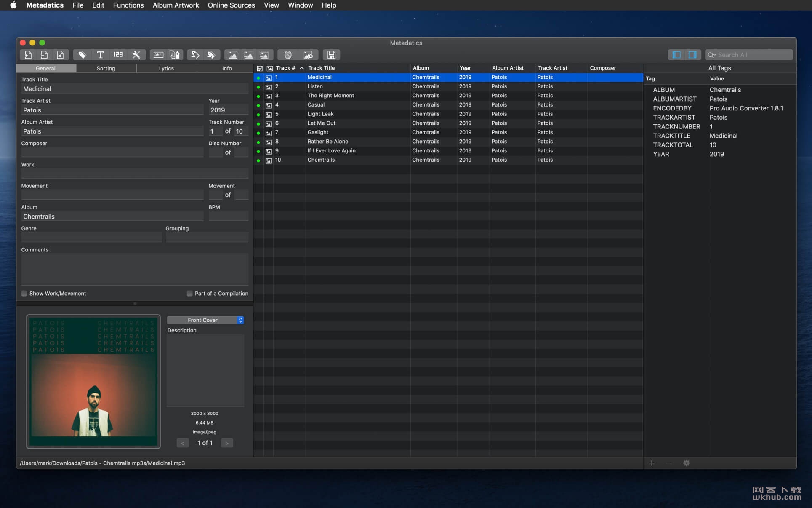The height and width of the screenshot is (508, 812).
Task: Click the saved-state column header icon
Action: click(x=260, y=68)
